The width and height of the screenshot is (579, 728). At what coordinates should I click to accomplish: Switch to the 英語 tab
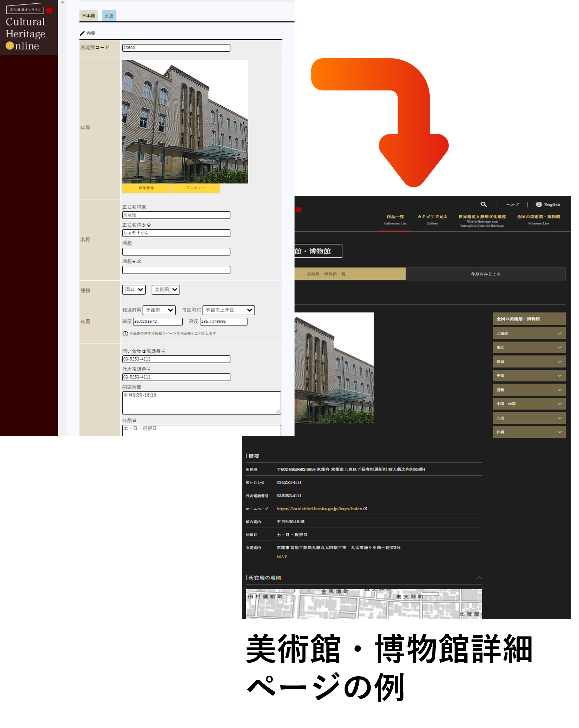(109, 16)
